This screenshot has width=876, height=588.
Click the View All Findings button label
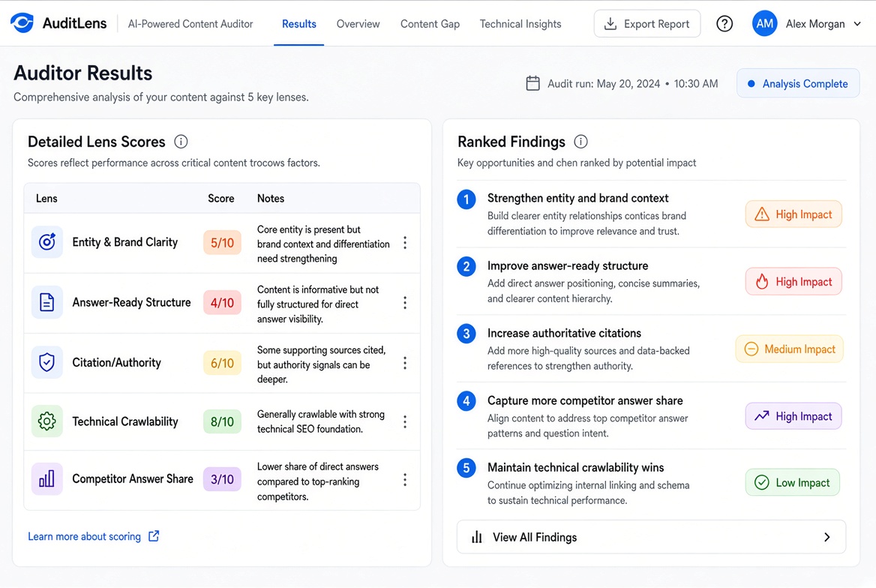[535, 537]
